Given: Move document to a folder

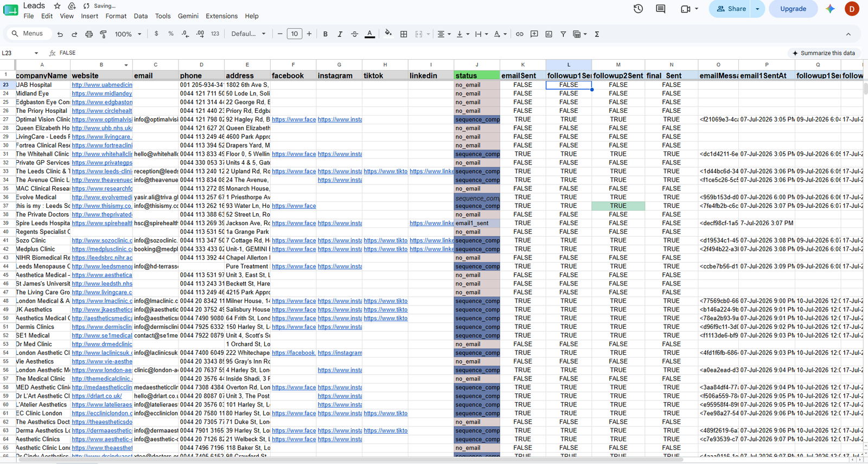Looking at the screenshot, I should (x=72, y=6).
